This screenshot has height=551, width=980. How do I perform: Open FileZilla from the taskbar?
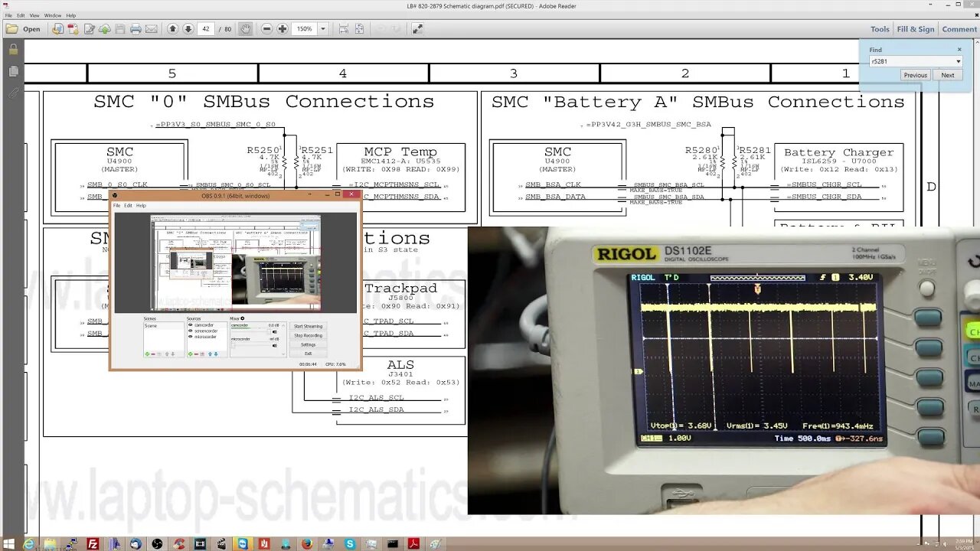tap(93, 543)
